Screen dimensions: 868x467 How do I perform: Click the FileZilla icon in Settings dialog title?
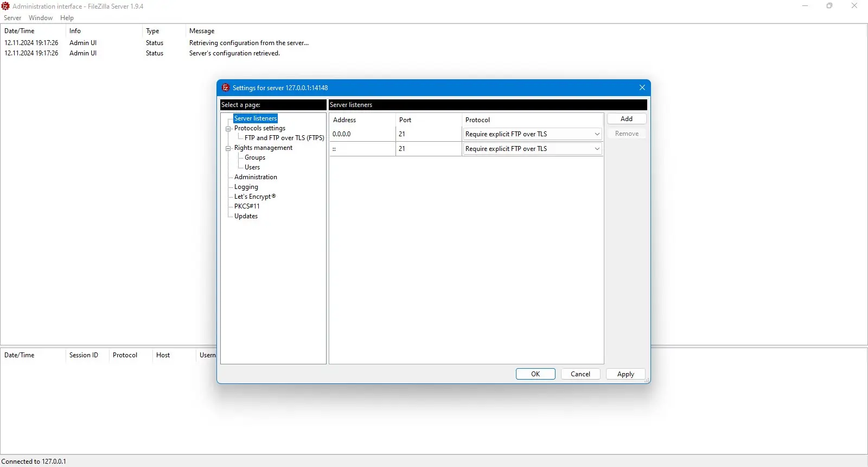[x=226, y=87]
